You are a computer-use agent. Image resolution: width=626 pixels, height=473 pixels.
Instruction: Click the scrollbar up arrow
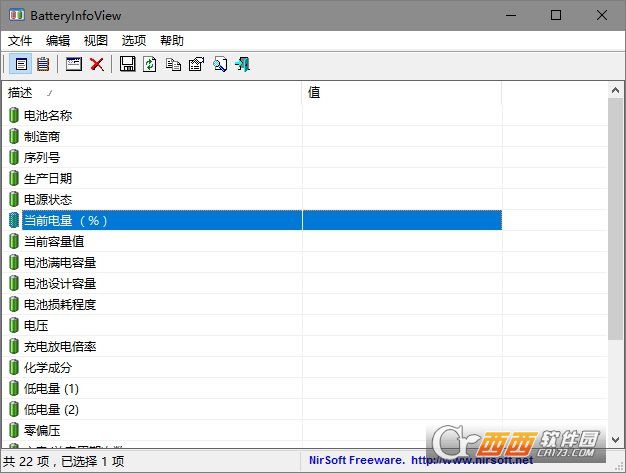616,91
